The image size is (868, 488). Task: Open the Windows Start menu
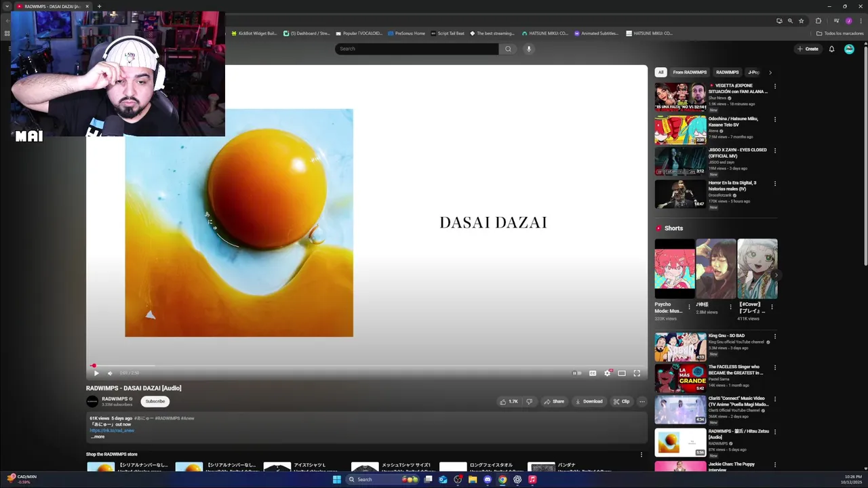(337, 479)
